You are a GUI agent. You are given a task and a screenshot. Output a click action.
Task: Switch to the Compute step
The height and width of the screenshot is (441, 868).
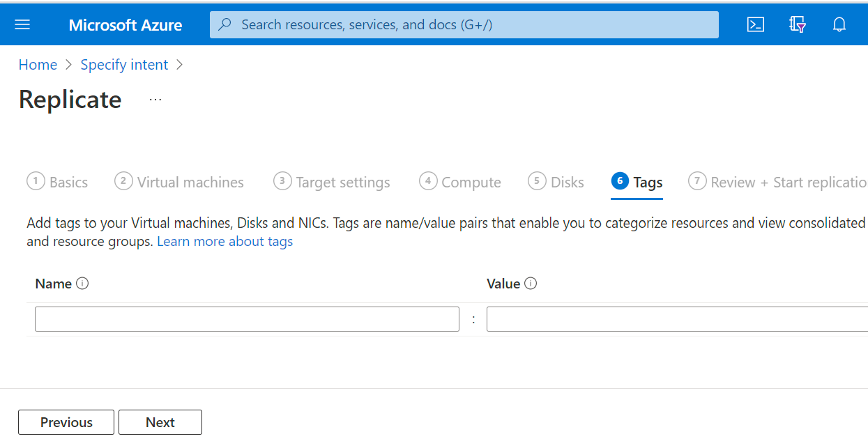460,182
